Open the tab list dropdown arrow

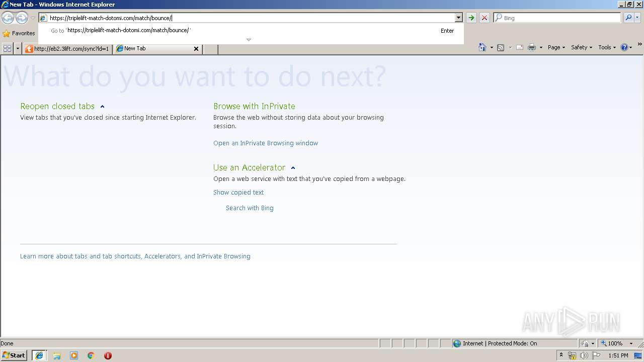point(18,48)
